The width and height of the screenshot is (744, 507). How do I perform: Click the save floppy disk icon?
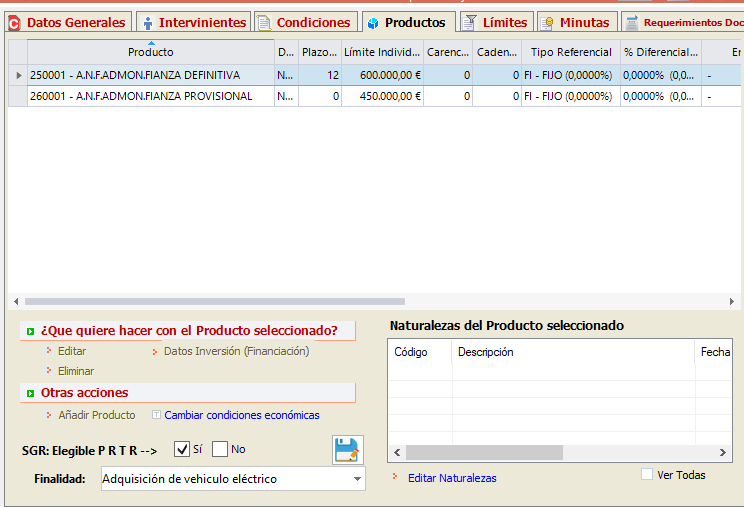(x=347, y=450)
